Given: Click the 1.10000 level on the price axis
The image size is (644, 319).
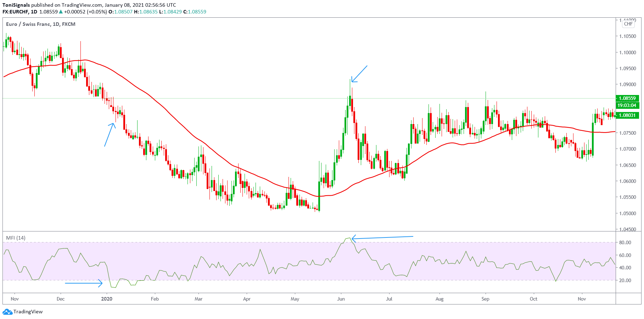Looking at the screenshot, I should (627, 52).
